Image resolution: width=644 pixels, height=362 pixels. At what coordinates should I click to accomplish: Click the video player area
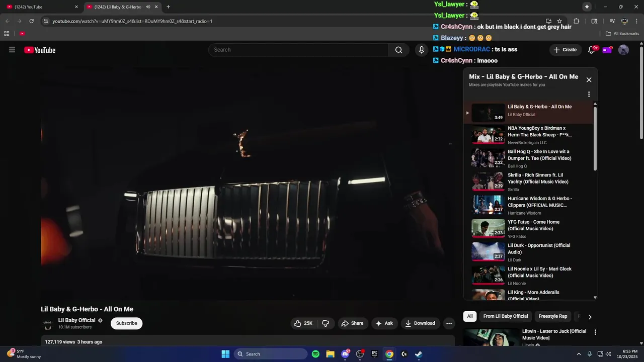coord(248,184)
